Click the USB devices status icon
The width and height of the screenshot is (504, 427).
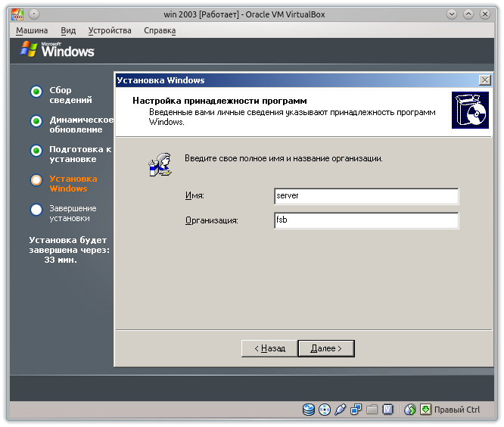pyautogui.click(x=340, y=410)
